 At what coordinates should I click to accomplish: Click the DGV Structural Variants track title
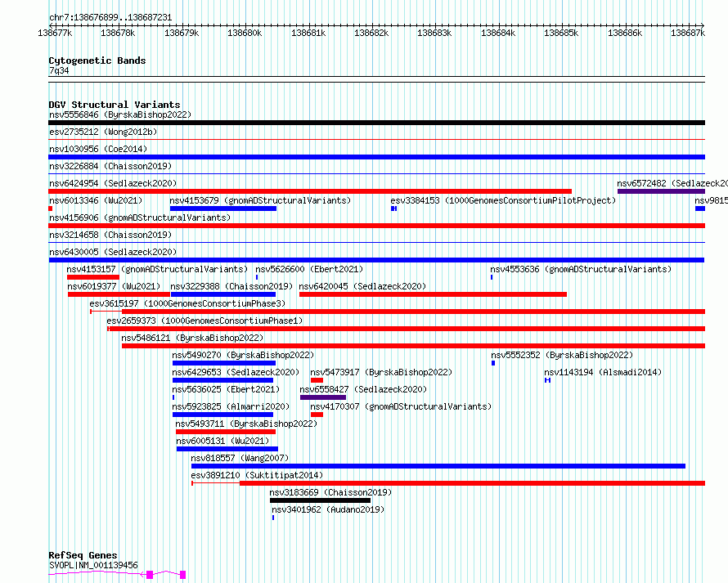[x=115, y=105]
